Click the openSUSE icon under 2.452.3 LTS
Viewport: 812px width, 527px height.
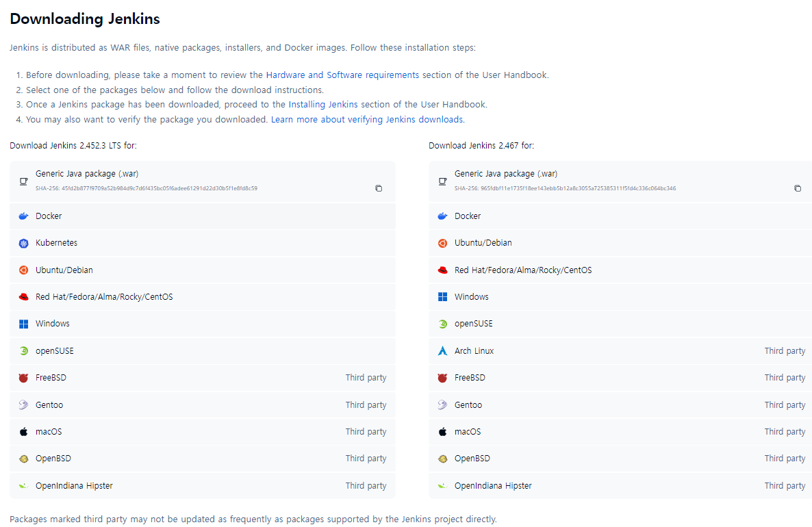coord(23,351)
